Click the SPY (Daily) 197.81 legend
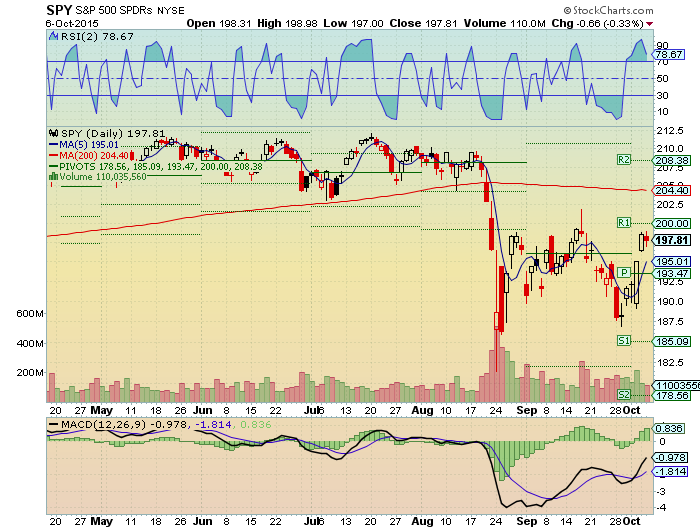This screenshot has height=530, width=700. [x=113, y=133]
